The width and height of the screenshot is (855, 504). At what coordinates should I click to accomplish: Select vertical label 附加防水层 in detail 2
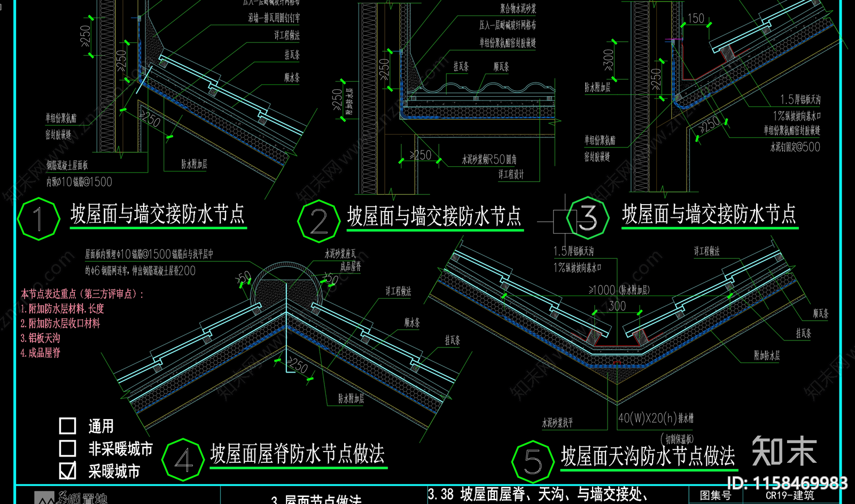(x=349, y=102)
